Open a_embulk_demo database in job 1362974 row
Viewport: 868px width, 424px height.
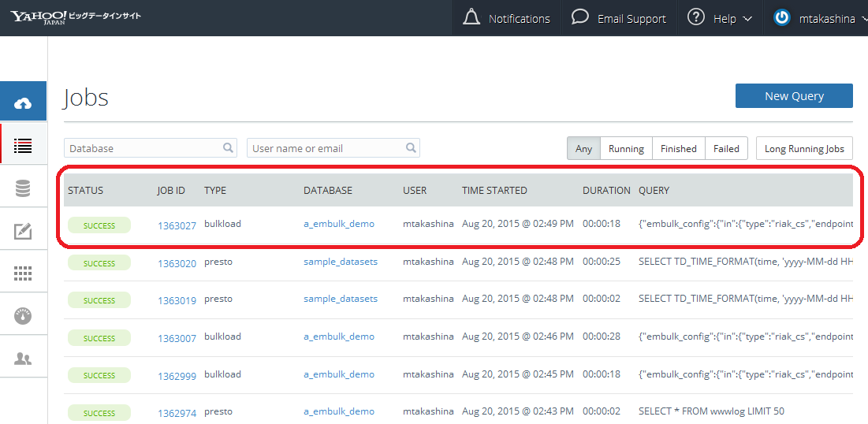339,411
